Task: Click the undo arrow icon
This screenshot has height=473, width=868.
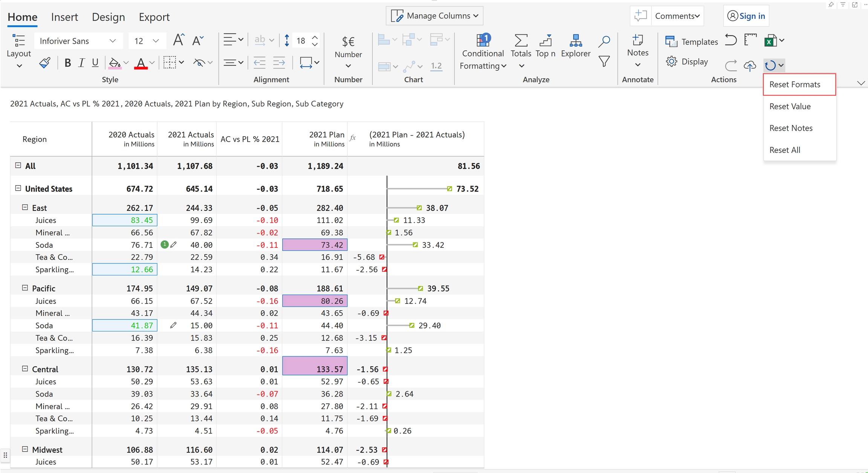Action: (730, 40)
